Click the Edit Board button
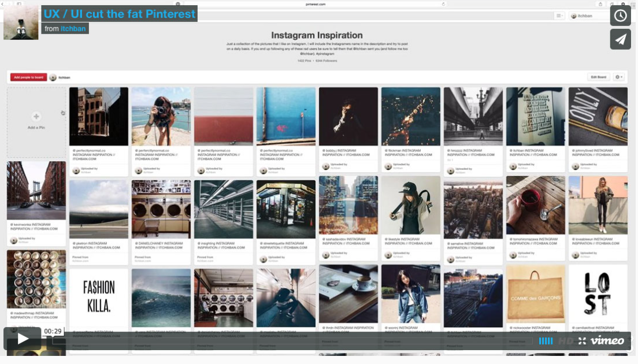Screen dimensions: 638x364 598,77
